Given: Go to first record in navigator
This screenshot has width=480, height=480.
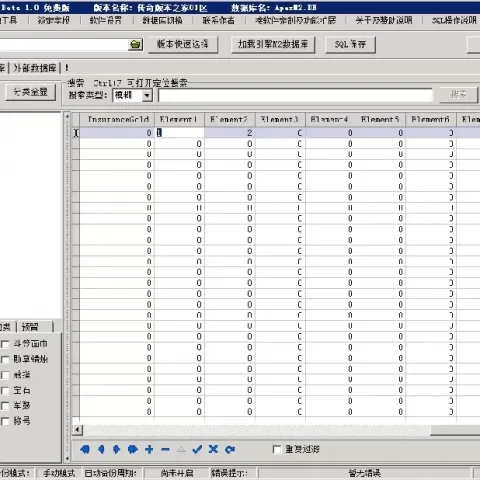Looking at the screenshot, I should tap(85, 449).
